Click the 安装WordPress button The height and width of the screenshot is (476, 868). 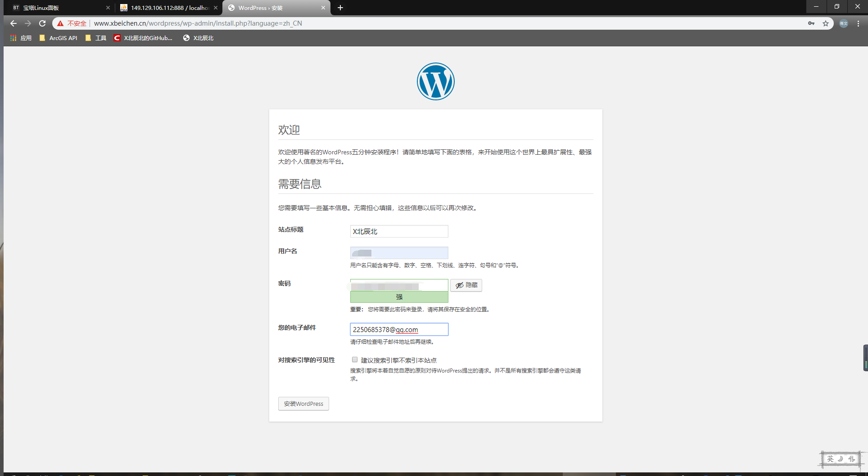[x=303, y=404]
